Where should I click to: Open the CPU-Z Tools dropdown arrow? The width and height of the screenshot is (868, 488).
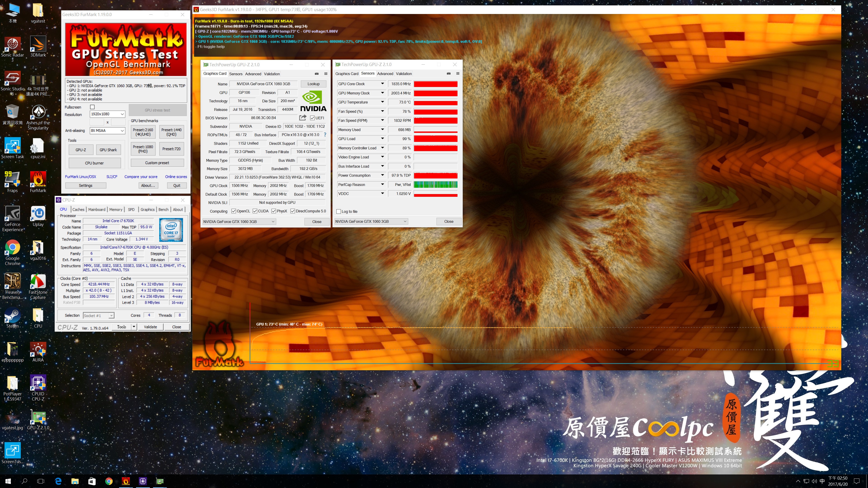coord(134,327)
